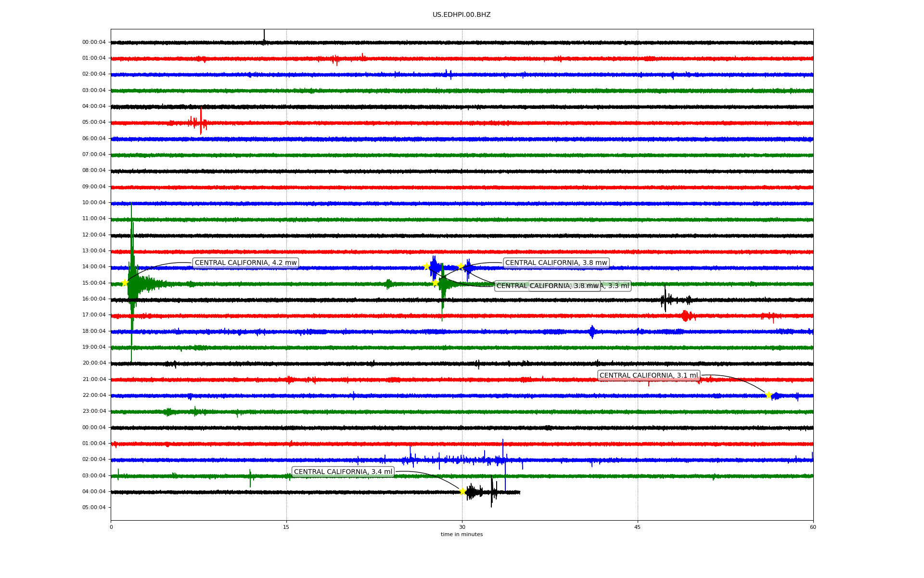Click the 22:00:04 row time label
Screen dimensions: 924x578
pyautogui.click(x=94, y=395)
